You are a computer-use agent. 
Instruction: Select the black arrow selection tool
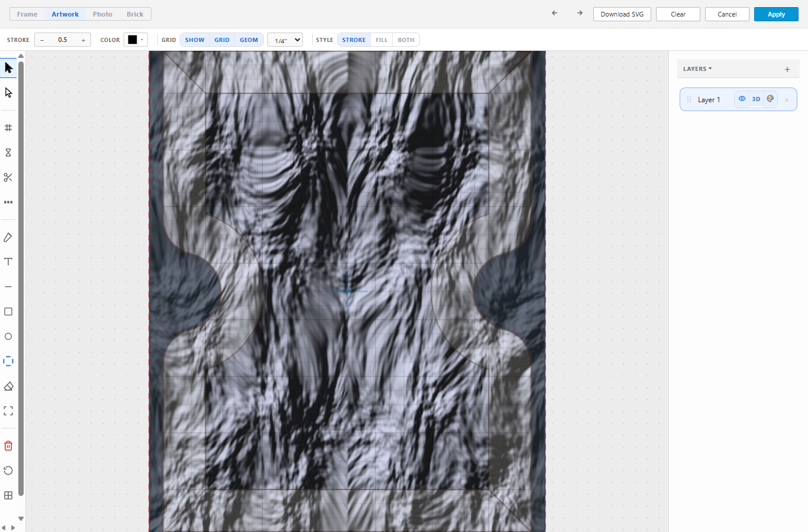click(8, 68)
